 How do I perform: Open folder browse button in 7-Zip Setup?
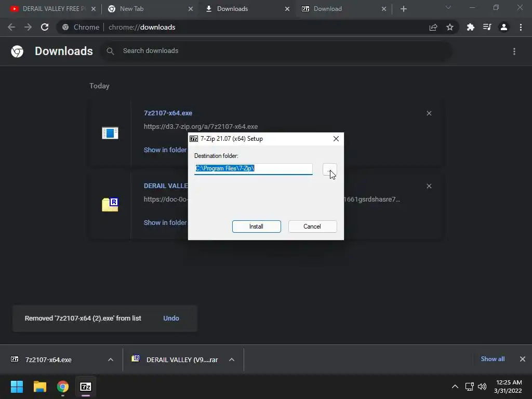point(329,169)
